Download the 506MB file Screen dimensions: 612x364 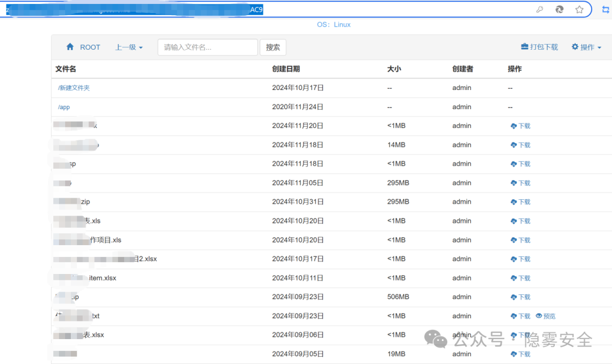click(x=520, y=297)
